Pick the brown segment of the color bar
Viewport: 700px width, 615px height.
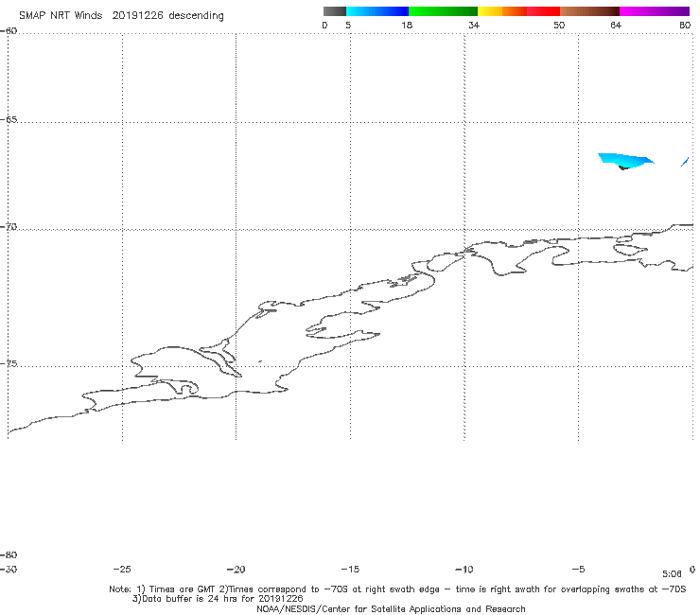[x=589, y=11]
